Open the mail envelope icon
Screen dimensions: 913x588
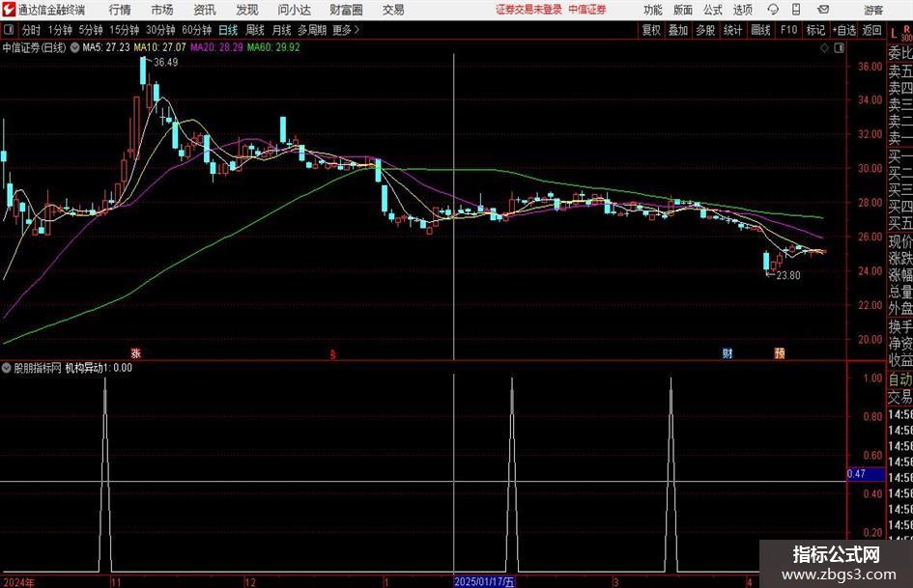(823, 10)
